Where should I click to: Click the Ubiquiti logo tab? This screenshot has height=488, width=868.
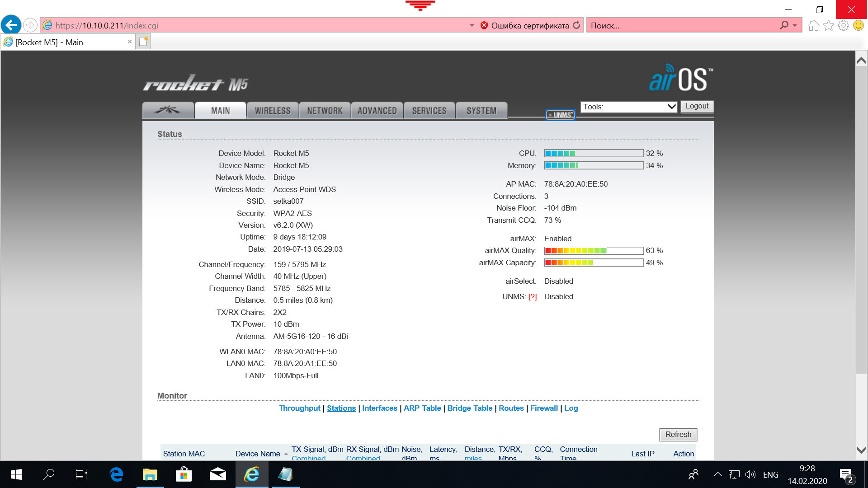point(168,110)
